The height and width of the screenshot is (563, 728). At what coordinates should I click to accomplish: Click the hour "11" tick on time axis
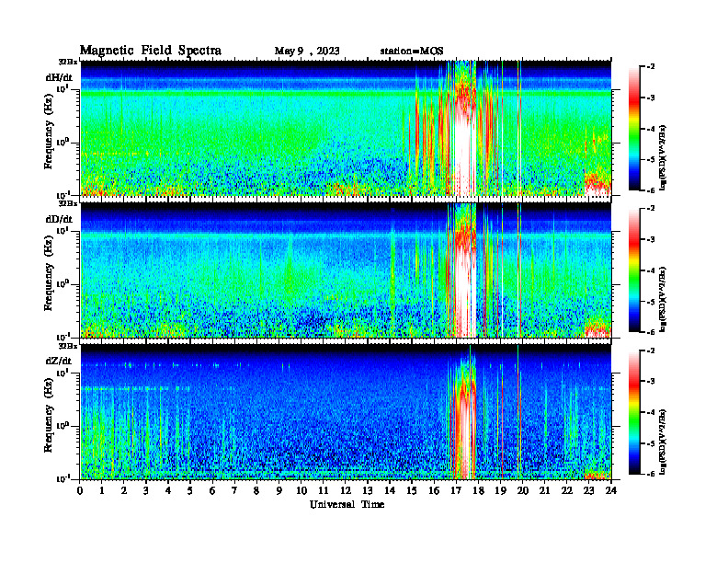point(324,491)
